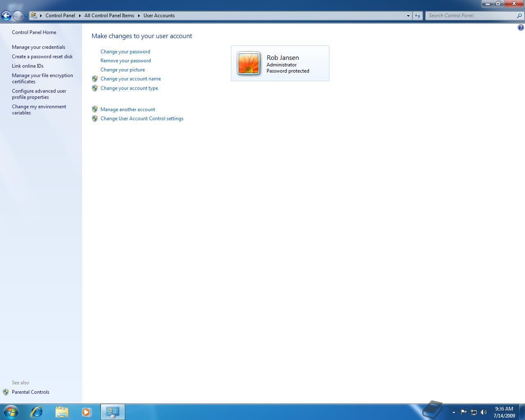The image size is (525, 420).
Task: Click Manage another account link
Action: point(128,110)
